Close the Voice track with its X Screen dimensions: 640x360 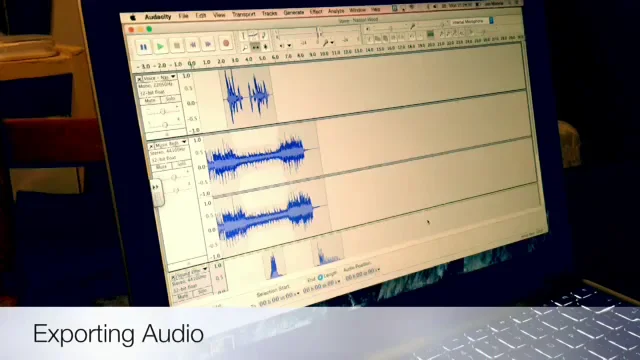click(140, 79)
